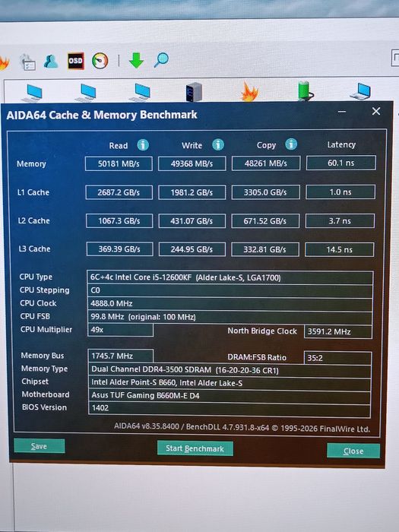The image size is (399, 532).
Task: Show info for the Copy column
Action: point(291,144)
